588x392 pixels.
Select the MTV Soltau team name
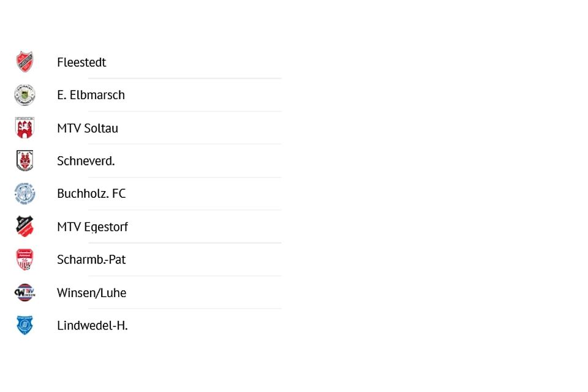[x=88, y=128]
